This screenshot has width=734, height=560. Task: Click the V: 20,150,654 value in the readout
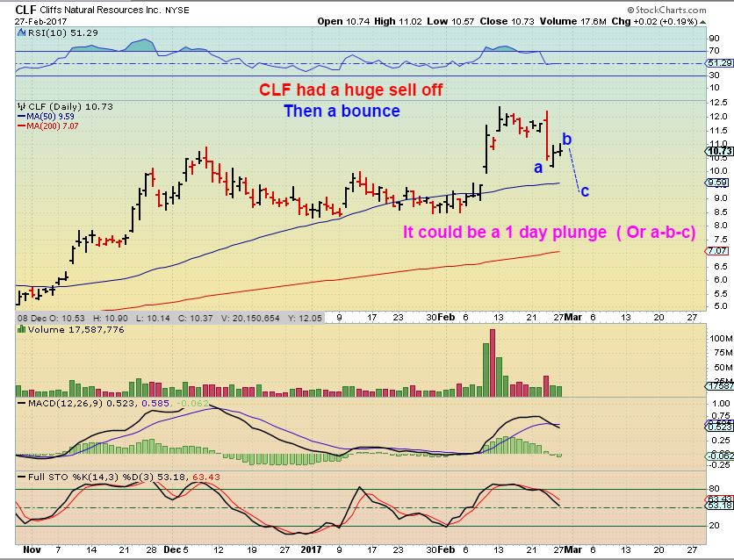coord(250,318)
